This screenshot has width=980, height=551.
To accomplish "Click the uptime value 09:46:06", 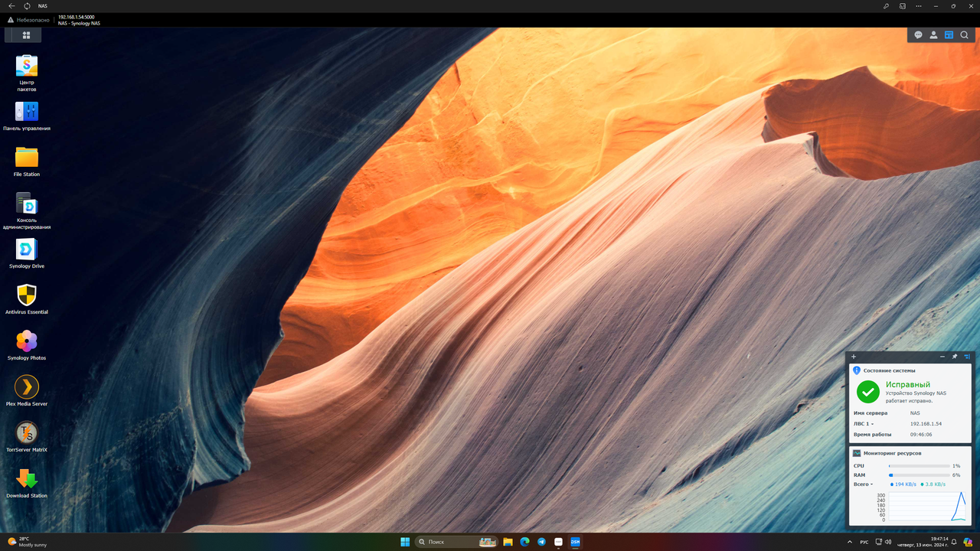I will tap(921, 435).
